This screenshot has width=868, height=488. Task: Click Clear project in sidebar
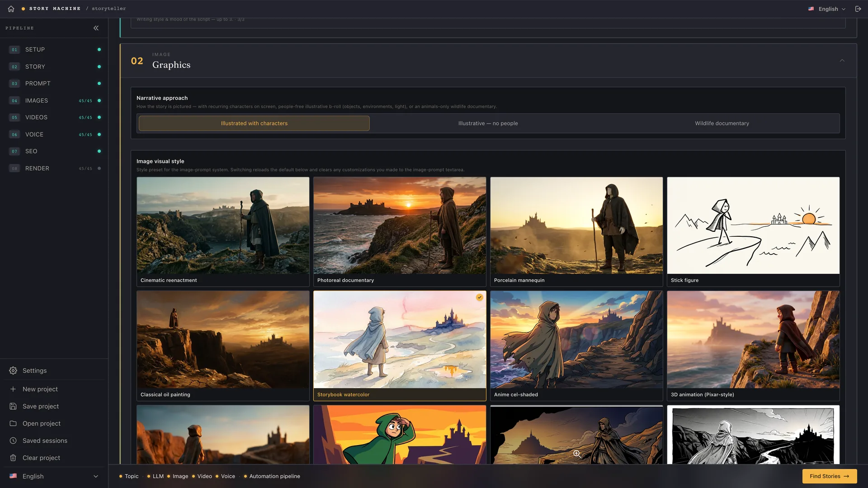click(41, 458)
